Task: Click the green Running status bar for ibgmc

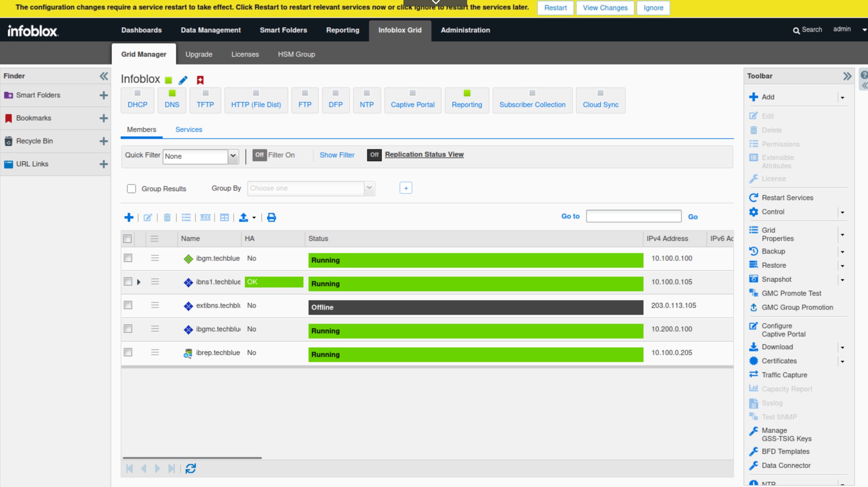Action: (x=475, y=331)
